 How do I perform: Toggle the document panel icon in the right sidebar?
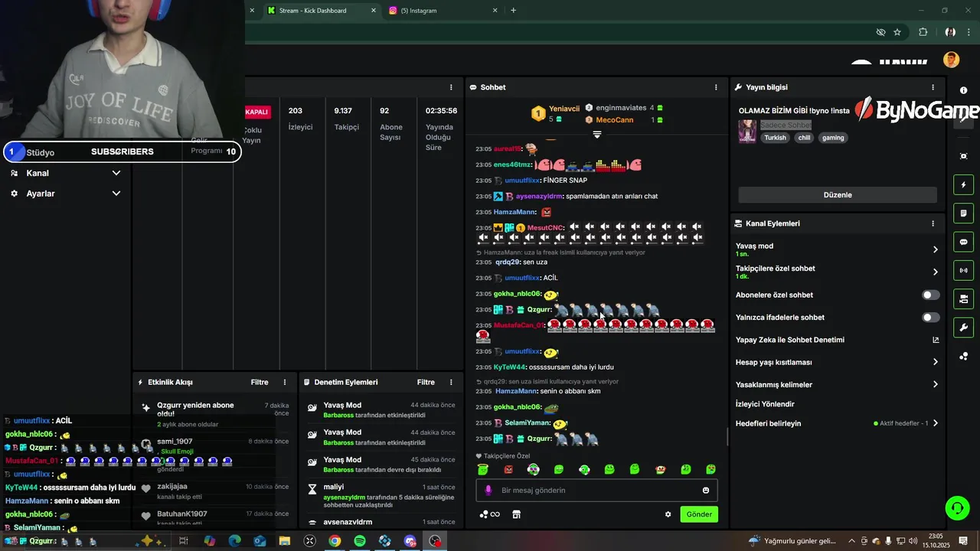point(963,214)
